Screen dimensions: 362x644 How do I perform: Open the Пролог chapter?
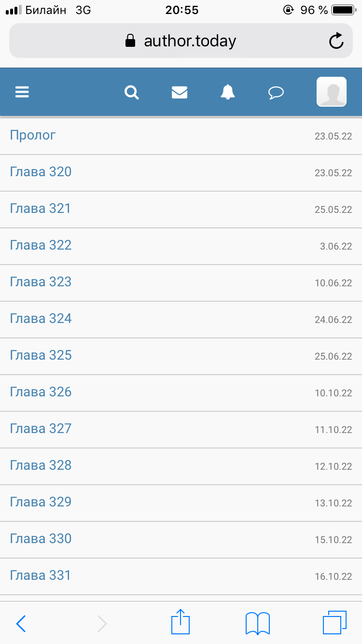(x=33, y=135)
